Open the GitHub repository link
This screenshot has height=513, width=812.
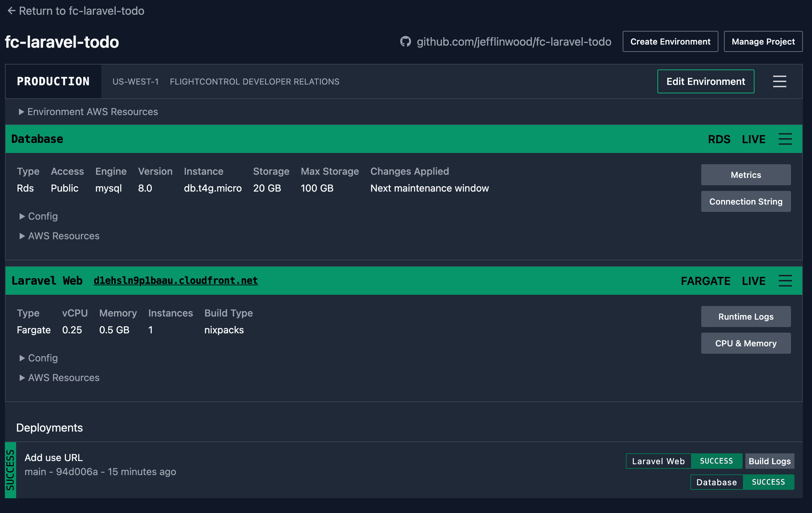pyautogui.click(x=514, y=42)
